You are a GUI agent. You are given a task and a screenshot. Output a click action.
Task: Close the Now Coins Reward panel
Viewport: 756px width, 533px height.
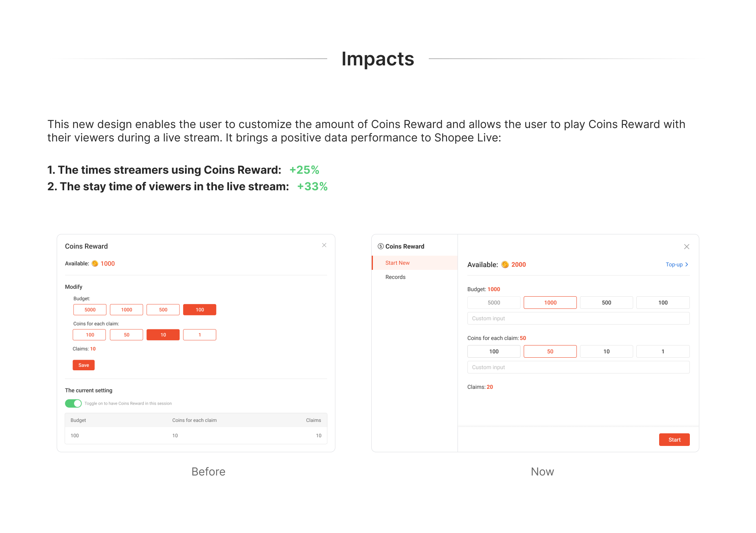686,247
